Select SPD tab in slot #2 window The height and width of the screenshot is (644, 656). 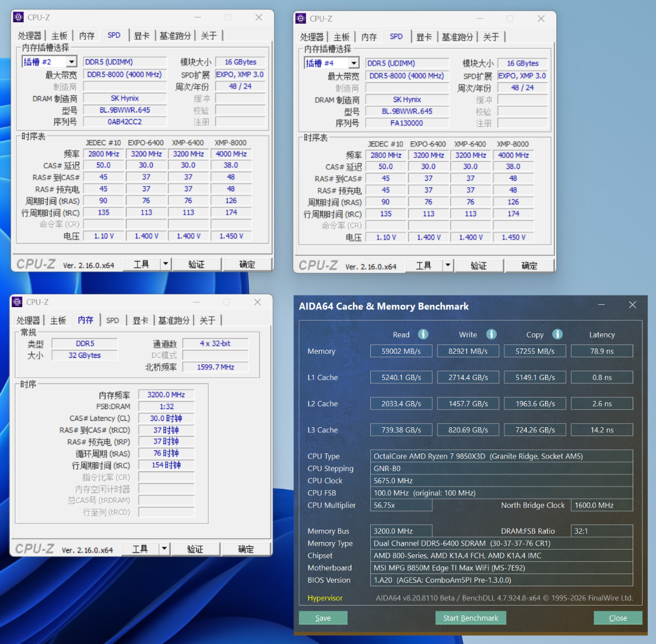pyautogui.click(x=114, y=35)
